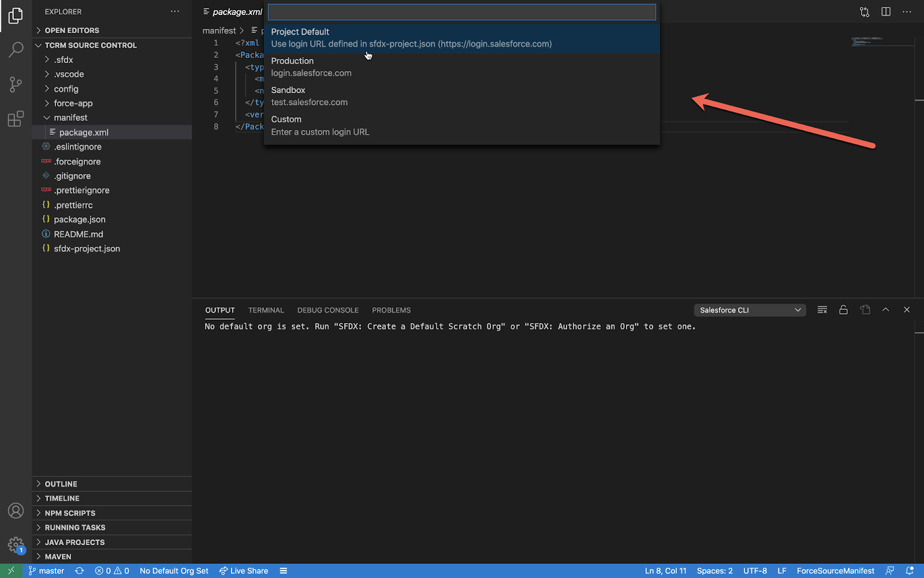Open the Salesforce CLI output channel dropdown

750,310
